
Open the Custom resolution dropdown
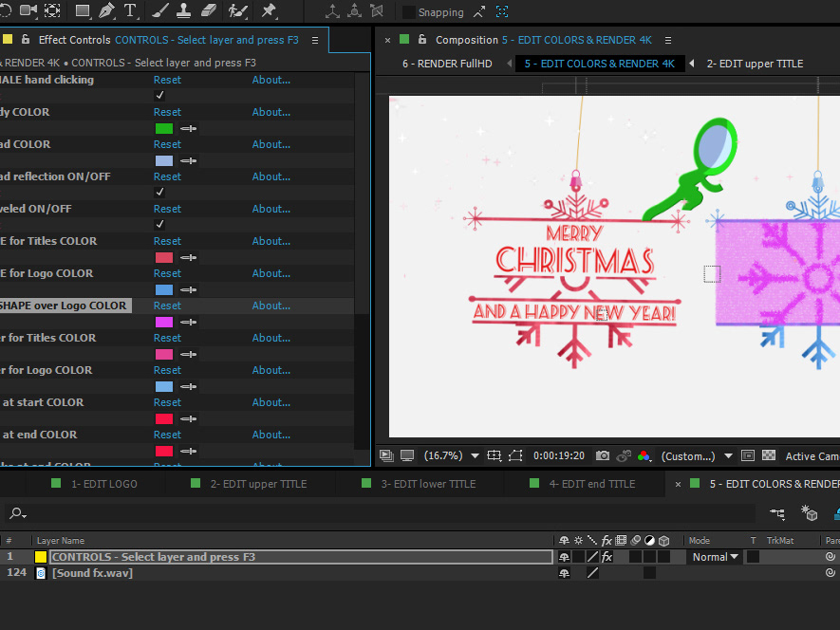point(697,455)
